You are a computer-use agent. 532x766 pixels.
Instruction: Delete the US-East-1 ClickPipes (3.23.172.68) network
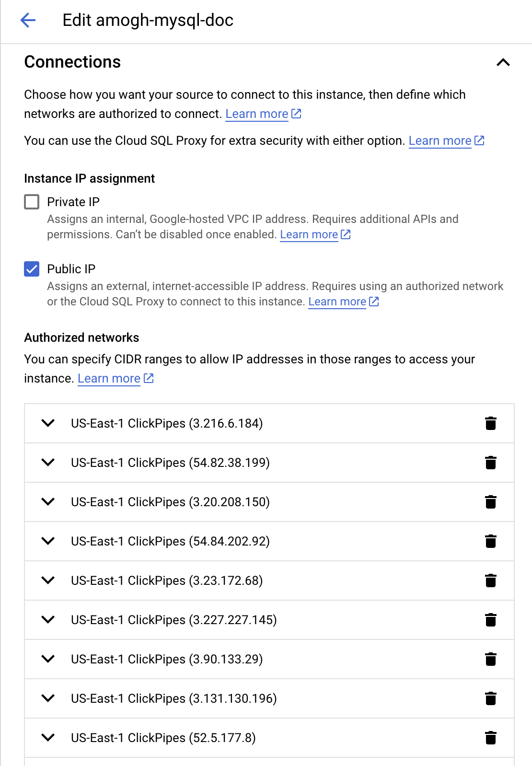tap(491, 580)
